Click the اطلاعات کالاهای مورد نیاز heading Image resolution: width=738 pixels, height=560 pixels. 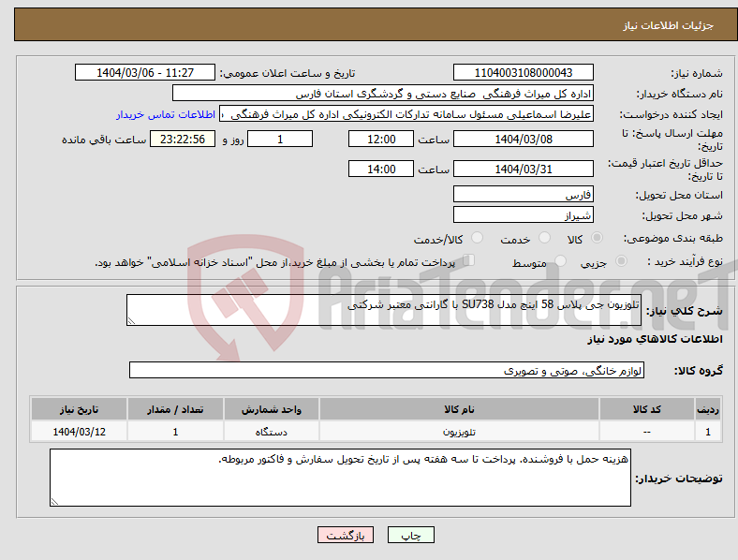tap(655, 339)
